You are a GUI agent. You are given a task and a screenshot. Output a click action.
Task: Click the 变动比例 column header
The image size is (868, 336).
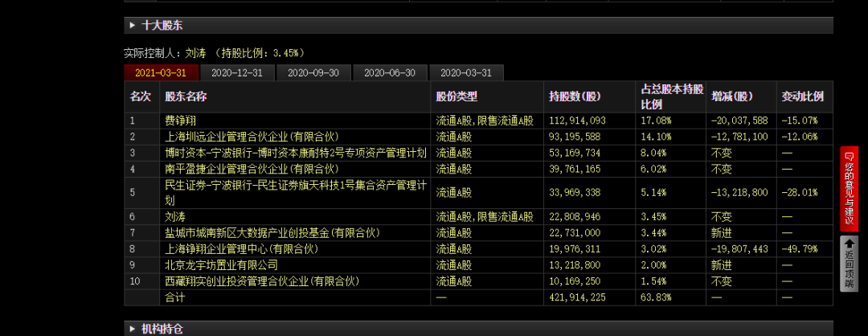click(x=802, y=97)
